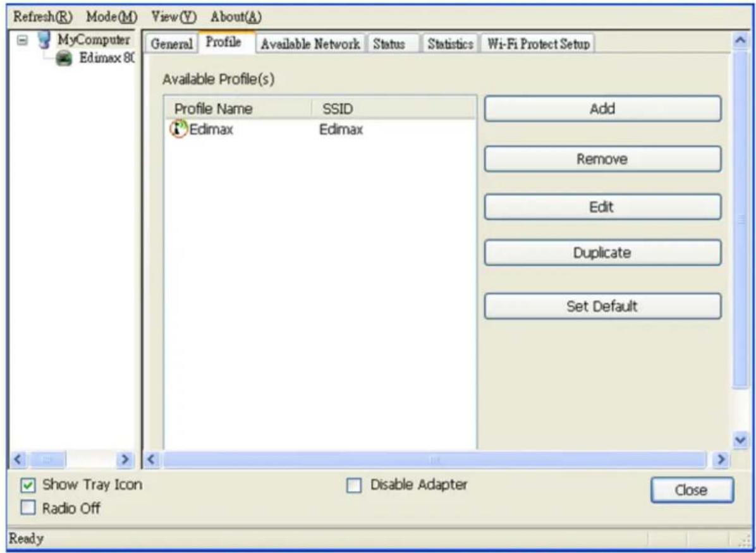756x553 pixels.
Task: Open the About menu
Action: click(236, 17)
